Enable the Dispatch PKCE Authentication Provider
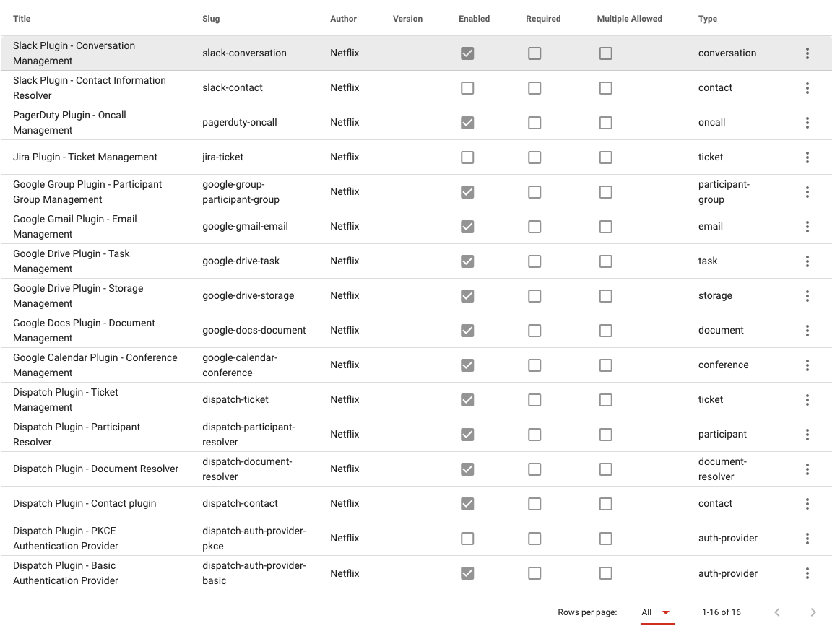The height and width of the screenshot is (631, 840). click(467, 538)
